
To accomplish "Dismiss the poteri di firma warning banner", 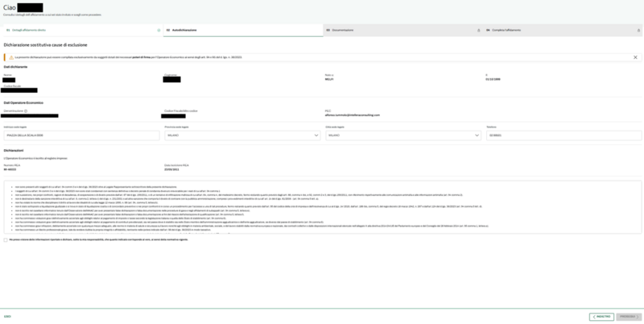I will [635, 57].
